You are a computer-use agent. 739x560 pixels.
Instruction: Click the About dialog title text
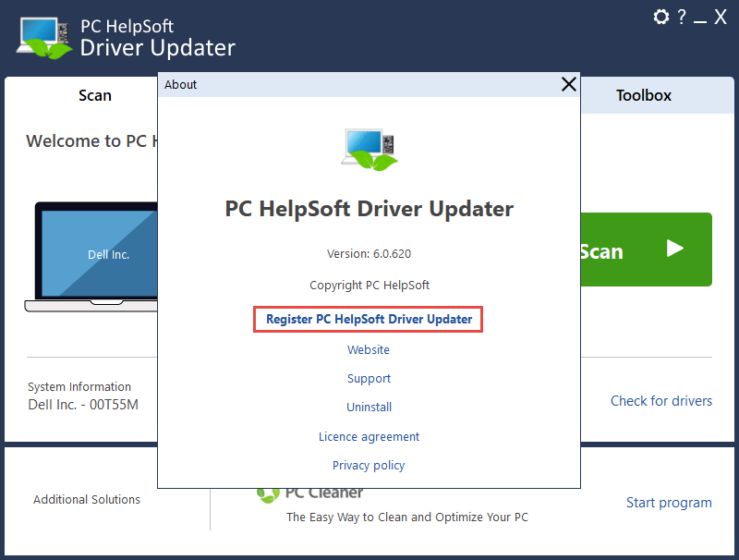point(180,85)
